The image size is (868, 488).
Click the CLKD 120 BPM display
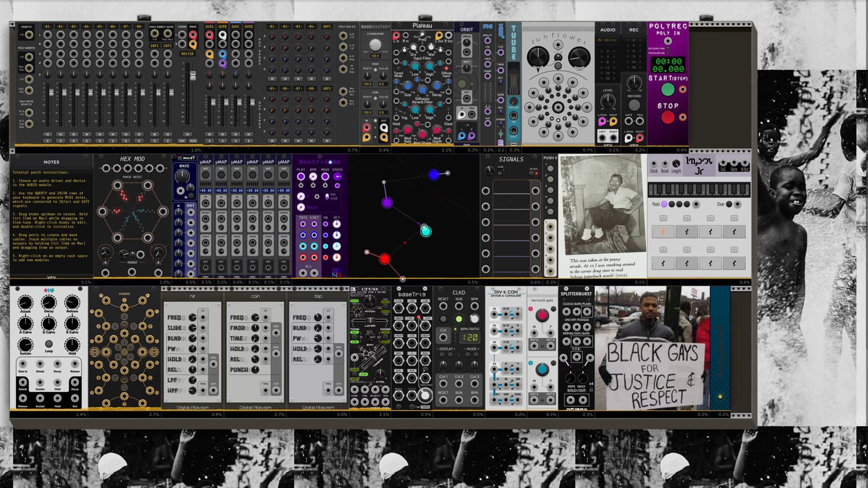(469, 337)
